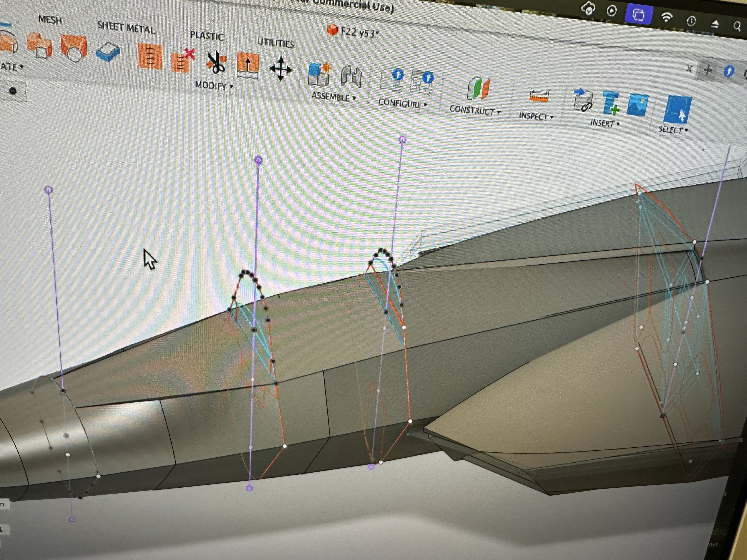Click the Measure ruler icon
The width and height of the screenshot is (747, 560).
[x=539, y=96]
